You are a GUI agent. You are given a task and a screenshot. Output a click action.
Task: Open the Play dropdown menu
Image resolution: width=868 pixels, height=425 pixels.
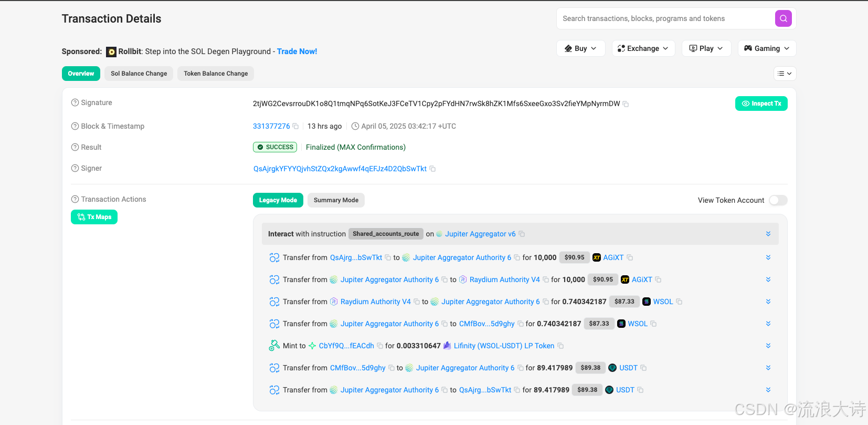tap(706, 48)
